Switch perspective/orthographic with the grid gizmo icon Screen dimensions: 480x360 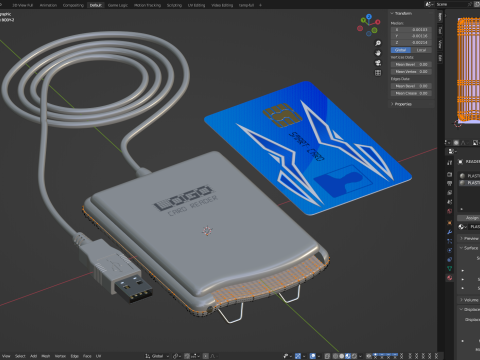(378, 73)
